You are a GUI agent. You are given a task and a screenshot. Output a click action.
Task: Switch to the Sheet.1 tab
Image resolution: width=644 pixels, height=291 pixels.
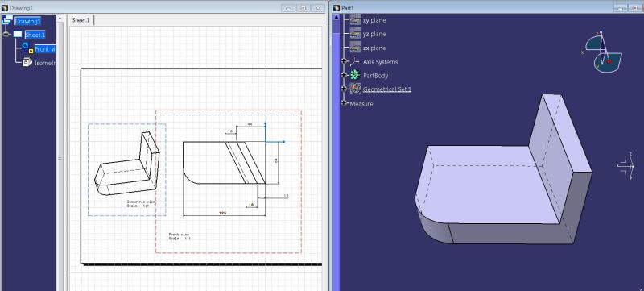(x=81, y=19)
